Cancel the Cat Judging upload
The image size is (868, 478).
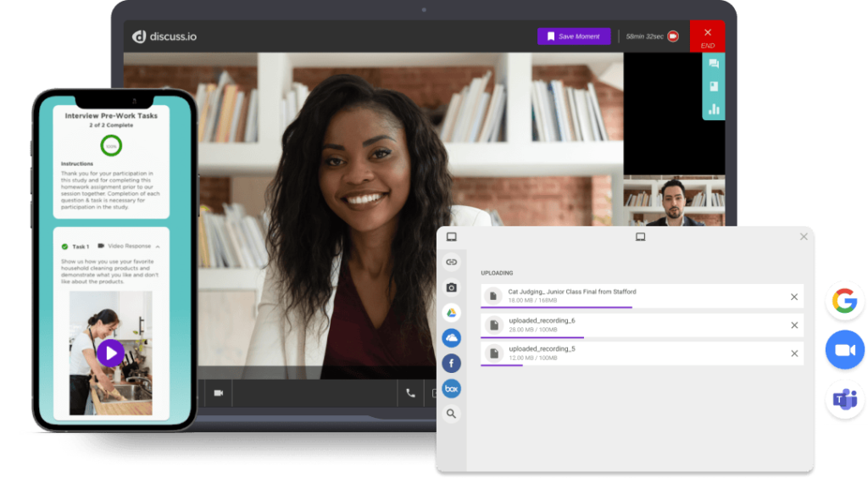pyautogui.click(x=794, y=297)
